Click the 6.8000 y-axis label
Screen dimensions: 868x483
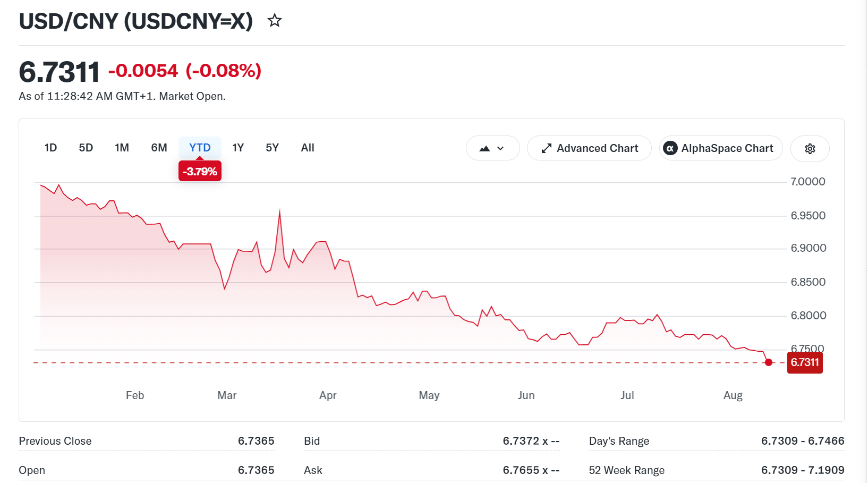click(x=808, y=316)
